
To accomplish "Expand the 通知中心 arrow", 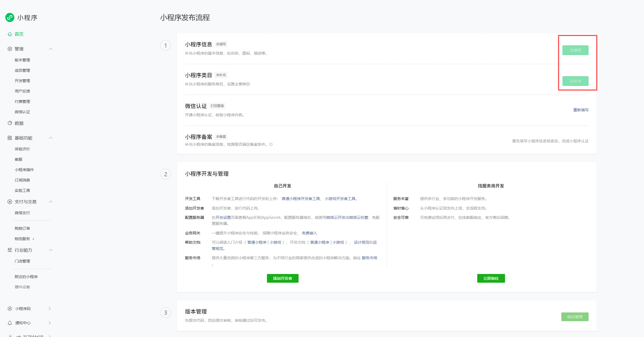I will click(x=50, y=323).
